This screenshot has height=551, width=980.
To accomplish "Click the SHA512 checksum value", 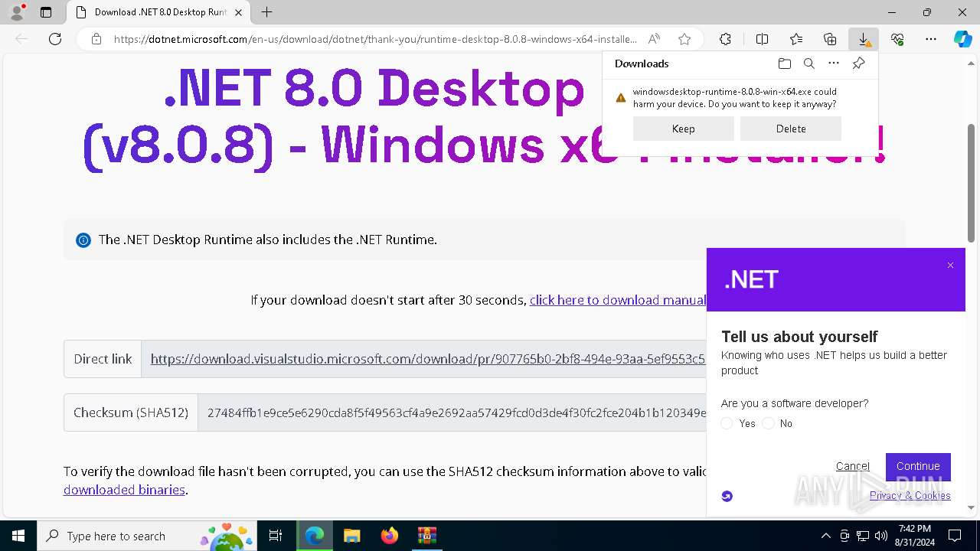I will coord(456,412).
